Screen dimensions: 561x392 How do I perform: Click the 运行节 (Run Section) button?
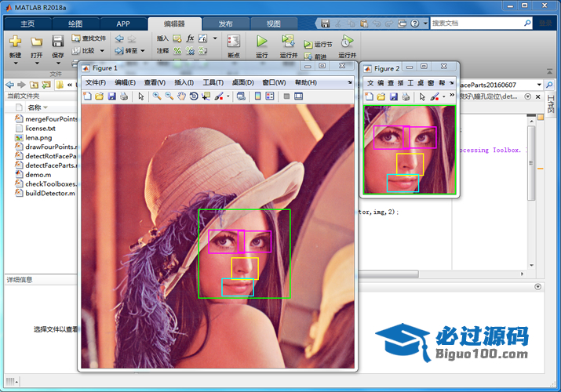click(x=318, y=45)
